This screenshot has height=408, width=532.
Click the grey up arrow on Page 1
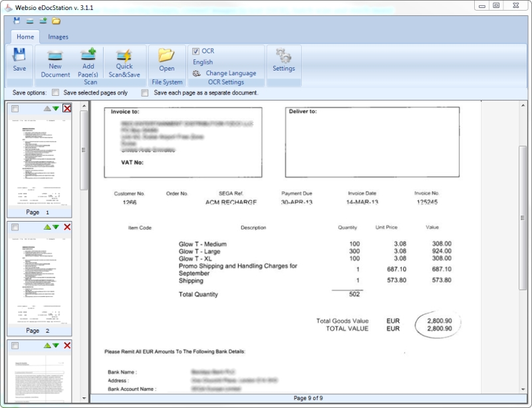[x=47, y=108]
